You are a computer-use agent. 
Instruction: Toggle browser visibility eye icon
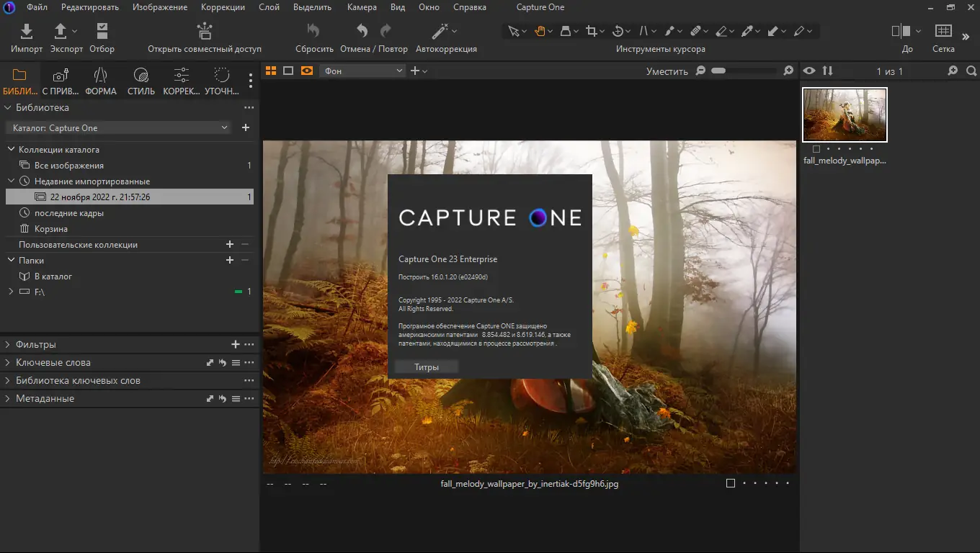(810, 71)
